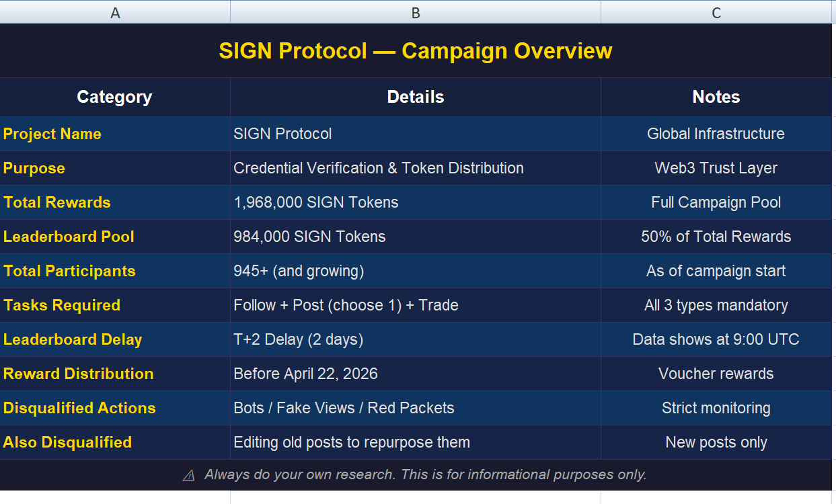This screenshot has width=836, height=504.
Task: Click the New posts only cell
Action: click(716, 442)
